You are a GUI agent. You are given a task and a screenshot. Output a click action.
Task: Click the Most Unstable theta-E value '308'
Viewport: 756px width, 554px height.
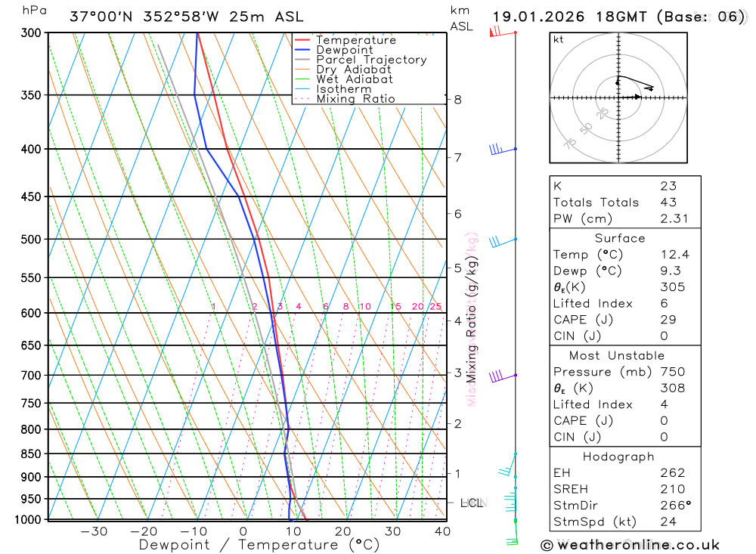673,388
